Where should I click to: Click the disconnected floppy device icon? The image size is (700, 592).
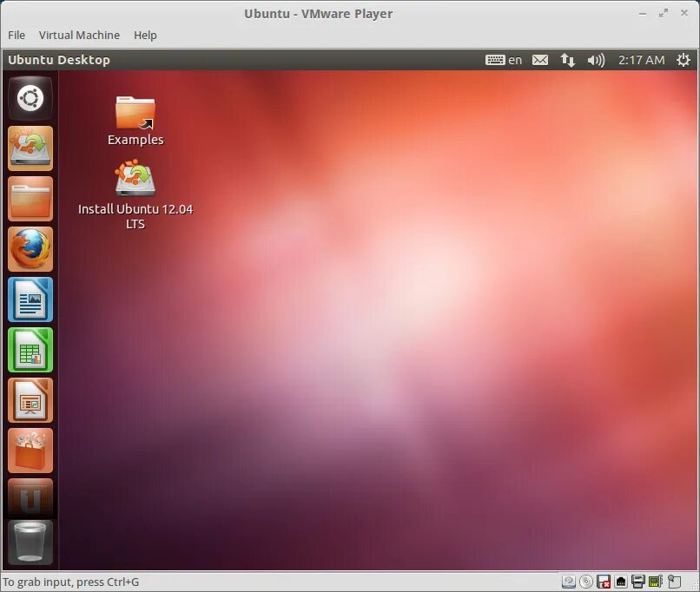click(x=604, y=582)
